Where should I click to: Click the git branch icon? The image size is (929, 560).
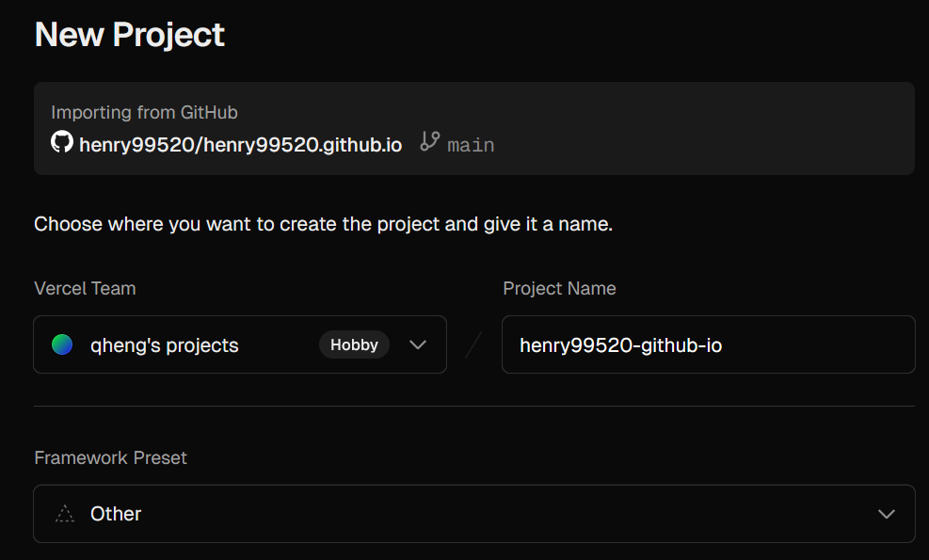(430, 142)
